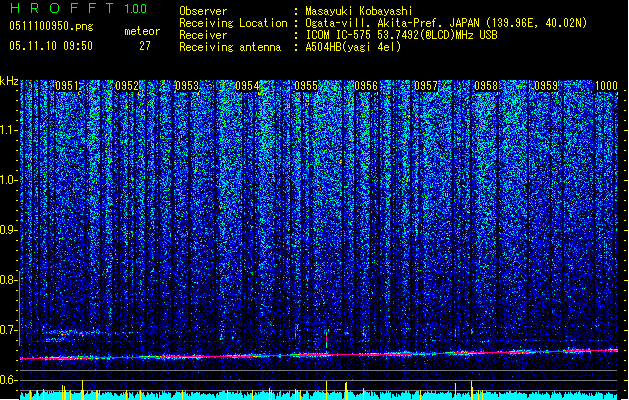
Task: Click the A504HB(yagi 4el) antenna value
Action: point(353,47)
